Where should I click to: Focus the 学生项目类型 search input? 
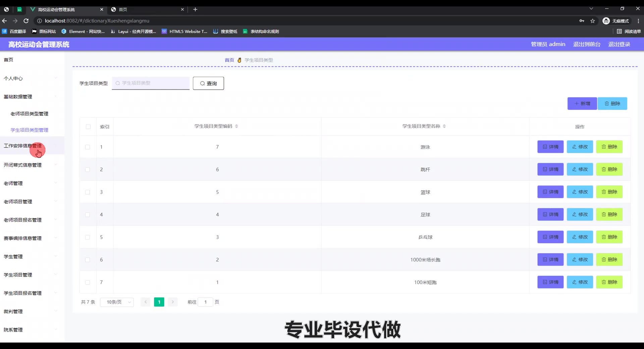coord(151,83)
